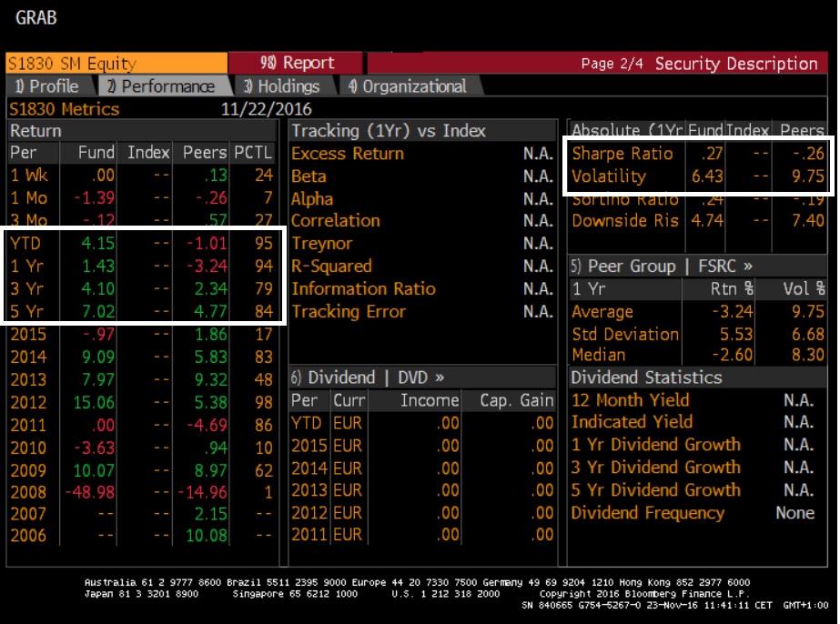Click the Tracking (1Yr) vs Index header
This screenshot has width=840, height=624.
[x=389, y=131]
